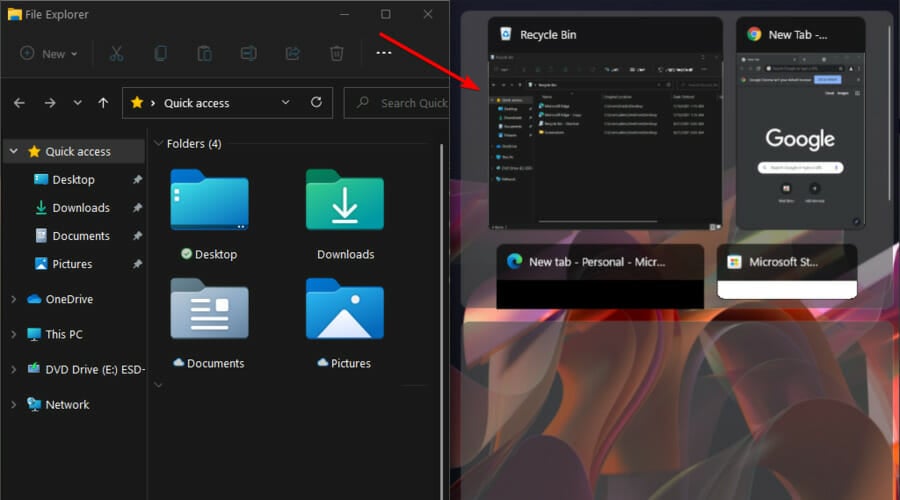Expand the address bar history dropdown
The height and width of the screenshot is (500, 900).
[285, 102]
